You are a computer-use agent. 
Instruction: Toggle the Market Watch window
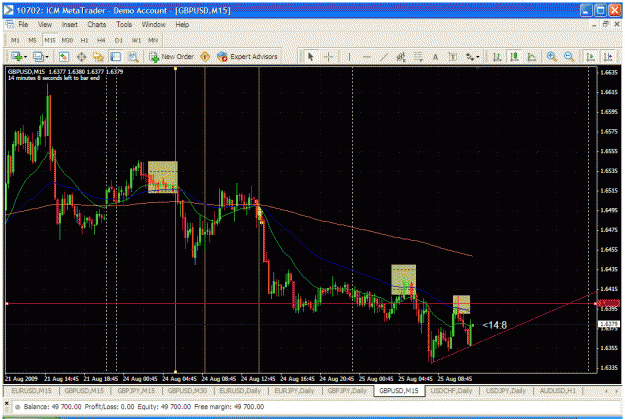(63, 57)
